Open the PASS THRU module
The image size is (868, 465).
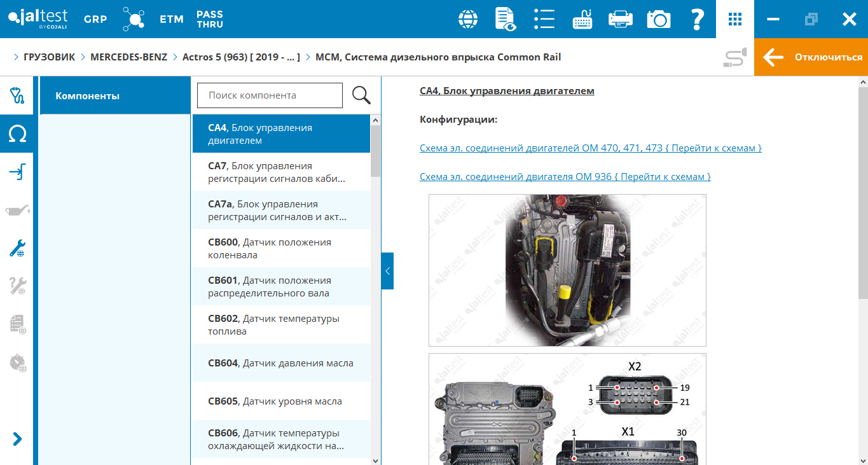pyautogui.click(x=210, y=19)
